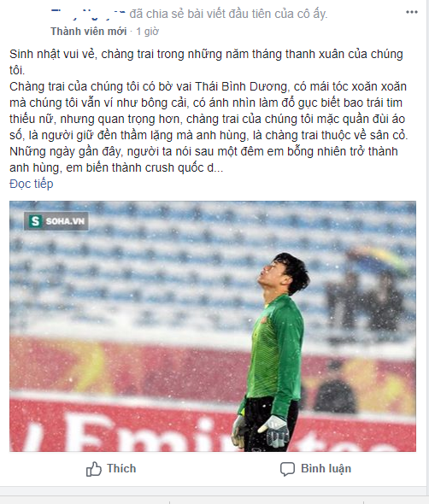Expand post text with Đọc tiếp
Screen dimensions: 429x504
(x=32, y=184)
